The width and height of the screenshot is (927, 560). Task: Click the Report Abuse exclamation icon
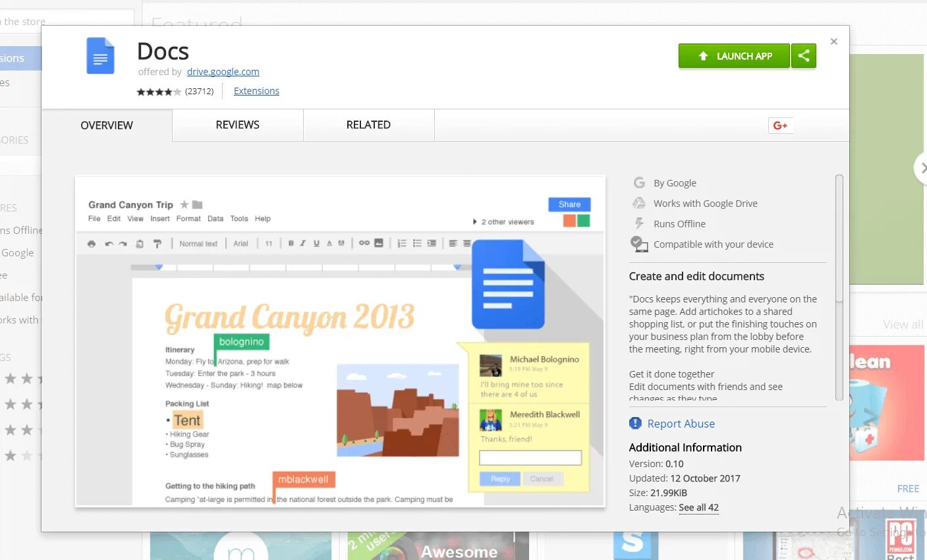(635, 423)
